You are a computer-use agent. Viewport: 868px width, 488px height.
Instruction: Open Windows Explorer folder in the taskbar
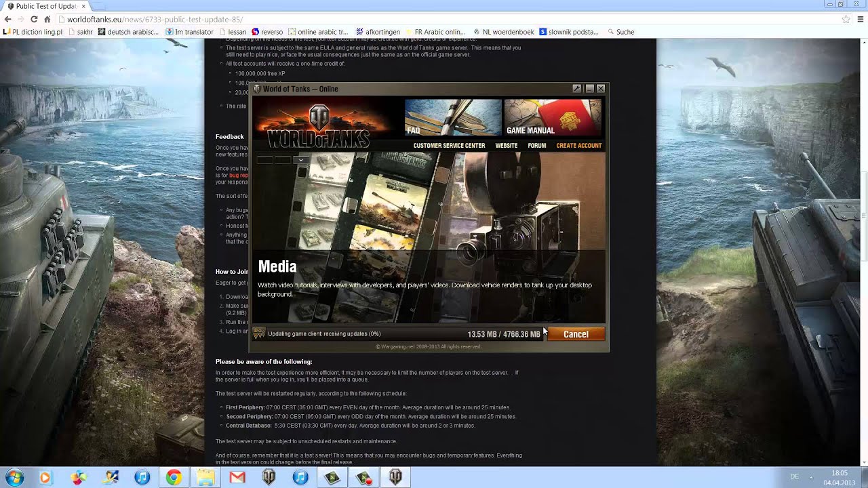coord(205,477)
